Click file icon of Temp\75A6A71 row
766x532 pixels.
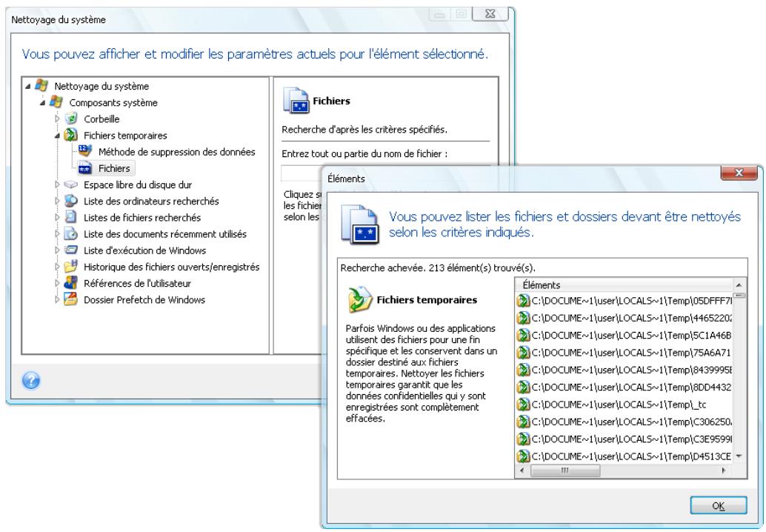[523, 352]
